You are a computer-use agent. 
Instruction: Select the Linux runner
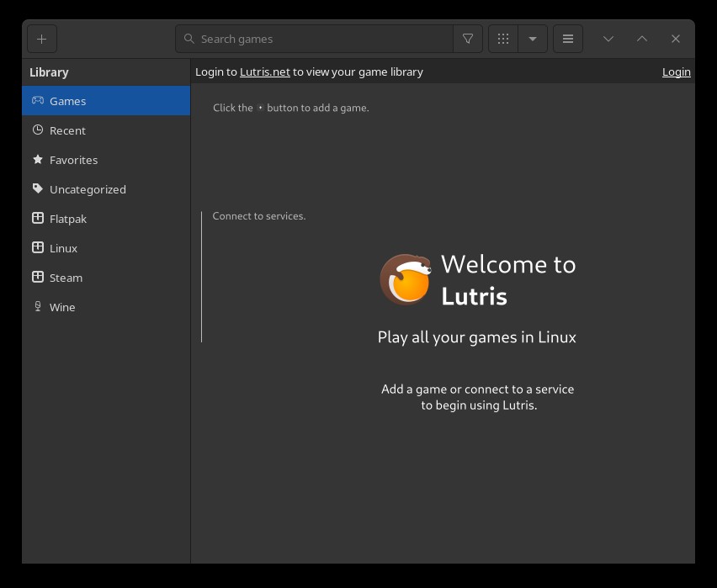pos(106,248)
